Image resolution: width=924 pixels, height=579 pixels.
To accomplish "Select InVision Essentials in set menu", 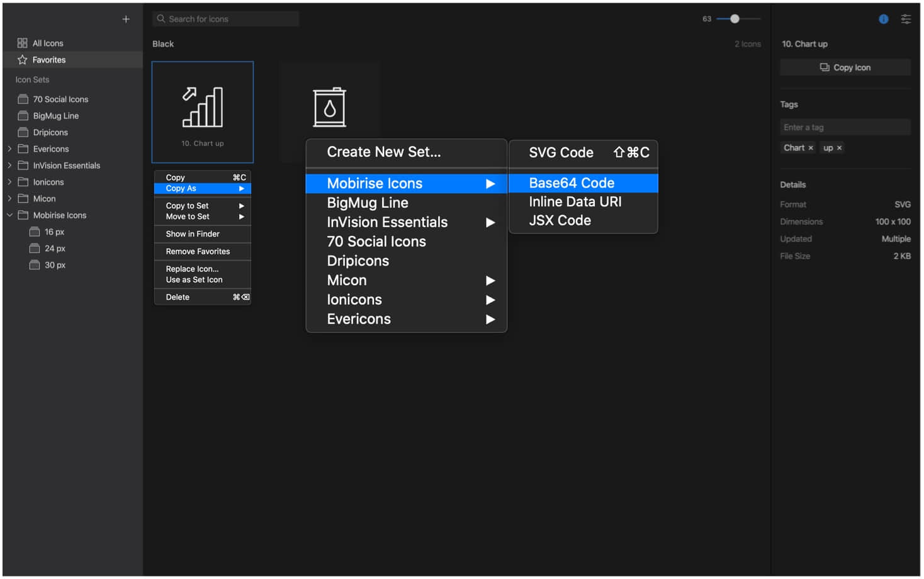I will (407, 222).
